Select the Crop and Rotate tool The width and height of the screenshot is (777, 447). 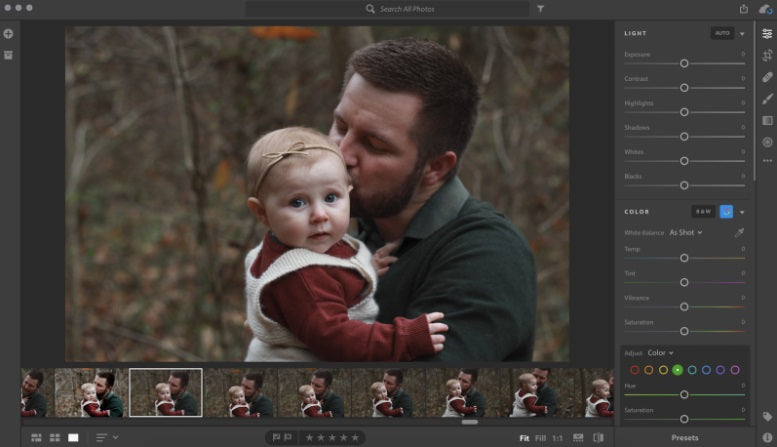tap(767, 56)
